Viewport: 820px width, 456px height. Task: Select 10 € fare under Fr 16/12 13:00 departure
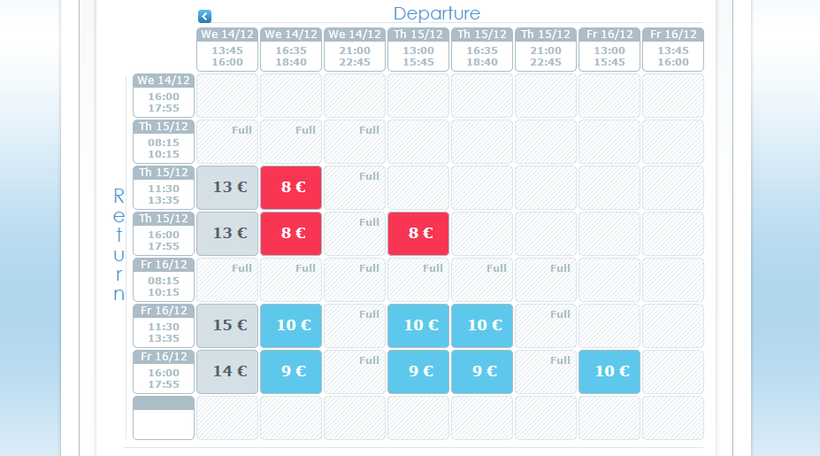tap(609, 371)
